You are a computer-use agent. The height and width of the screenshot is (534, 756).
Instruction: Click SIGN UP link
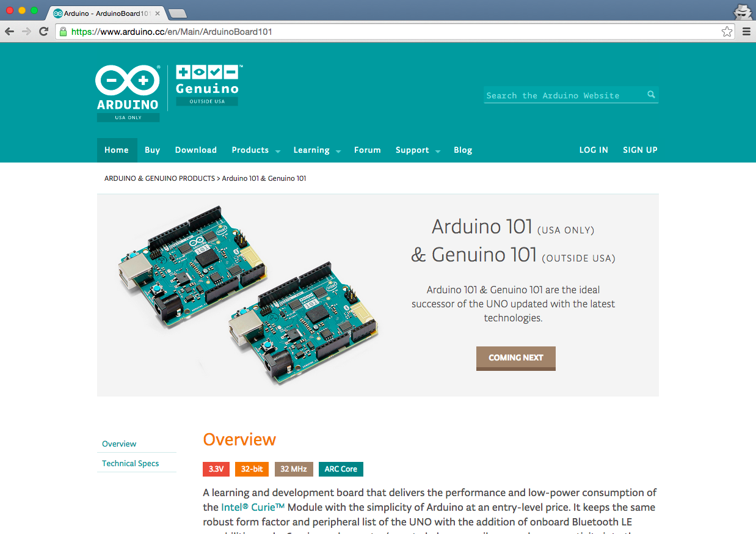[640, 150]
